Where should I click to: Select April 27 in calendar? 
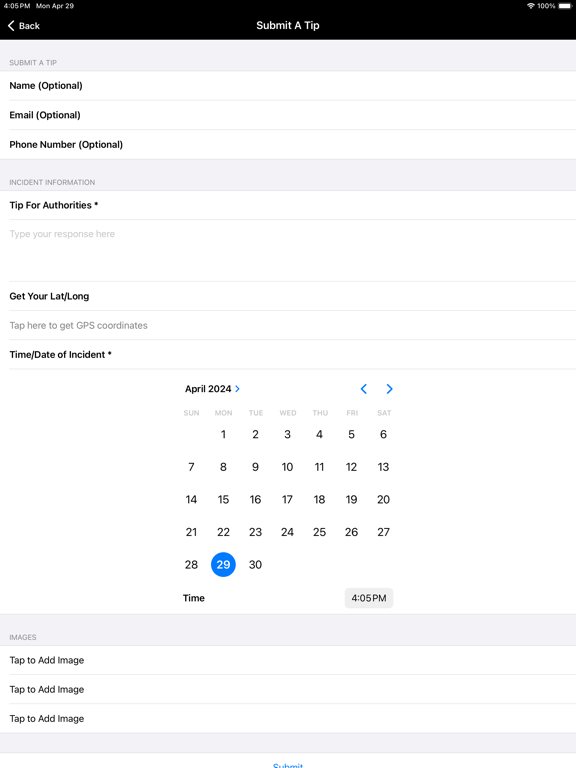pyautogui.click(x=384, y=532)
